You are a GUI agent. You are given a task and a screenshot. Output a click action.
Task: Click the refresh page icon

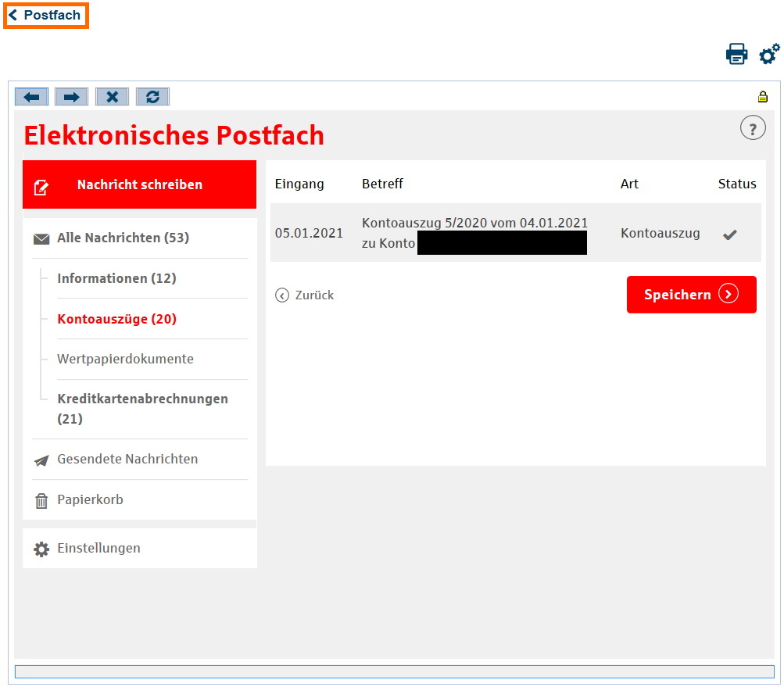(x=152, y=97)
